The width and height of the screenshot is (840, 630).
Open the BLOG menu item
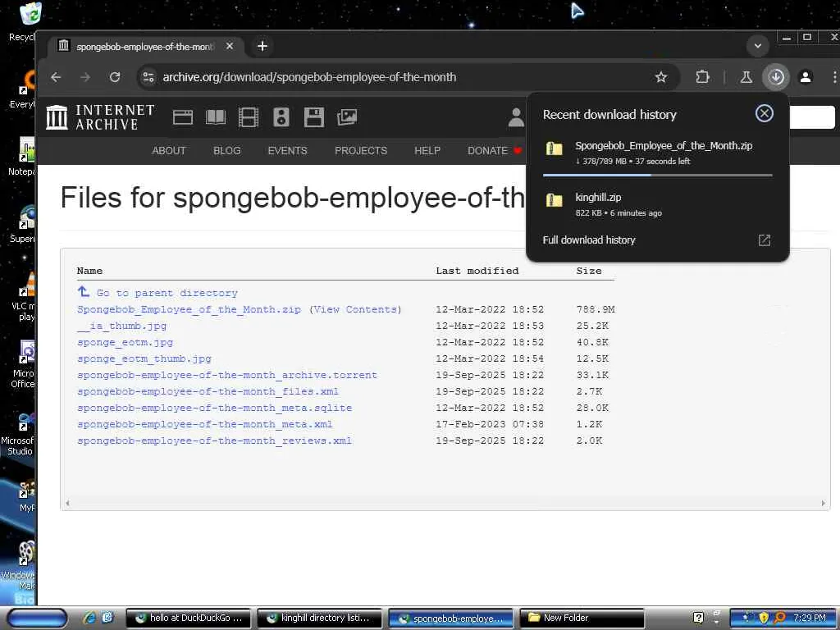point(226,151)
